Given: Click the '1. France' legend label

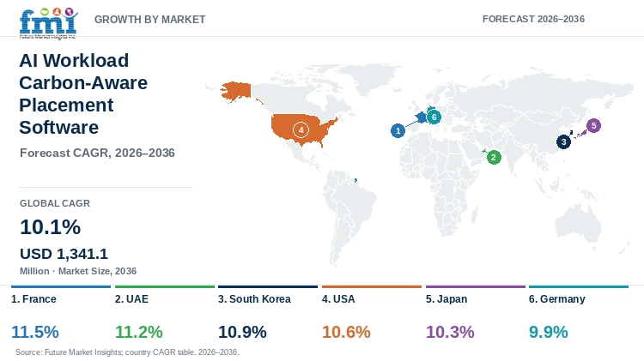Looking at the screenshot, I should [33, 299].
